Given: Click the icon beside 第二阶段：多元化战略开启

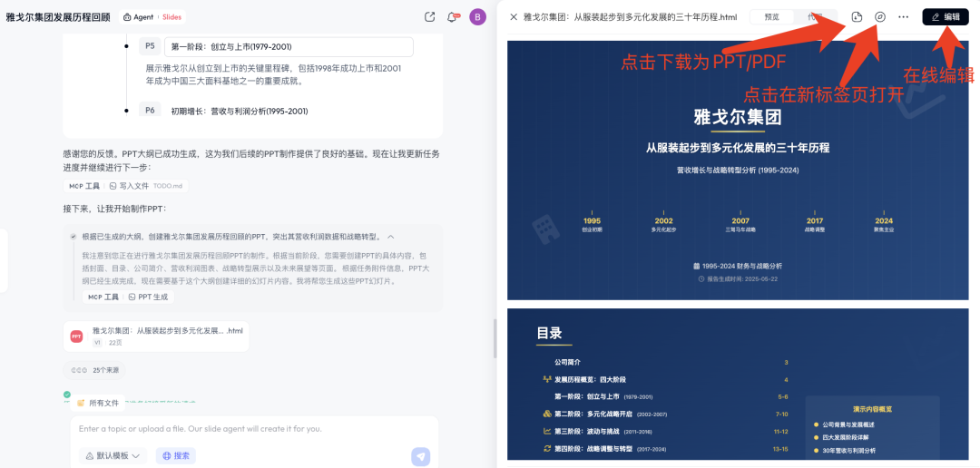Looking at the screenshot, I should coord(547,414).
